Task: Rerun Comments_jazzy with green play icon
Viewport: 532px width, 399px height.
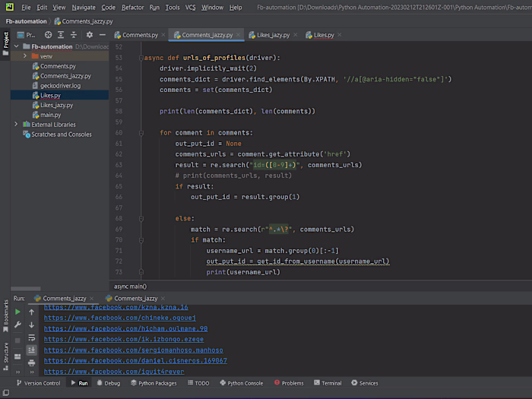Action: coord(17,312)
